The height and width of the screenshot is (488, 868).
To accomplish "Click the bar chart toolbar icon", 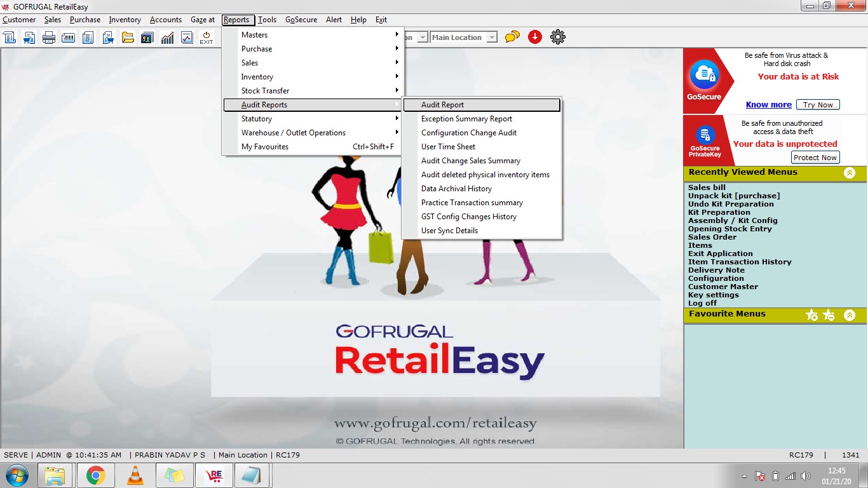I will pos(167,37).
